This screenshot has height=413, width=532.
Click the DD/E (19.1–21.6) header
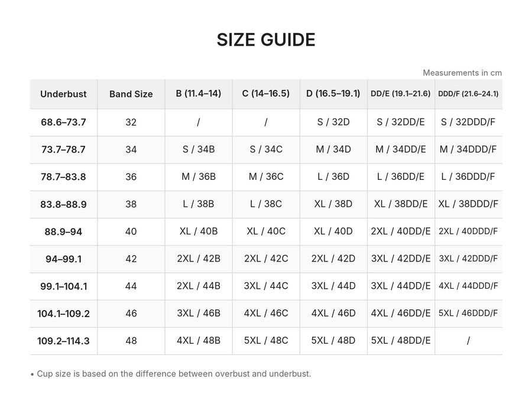tap(401, 93)
